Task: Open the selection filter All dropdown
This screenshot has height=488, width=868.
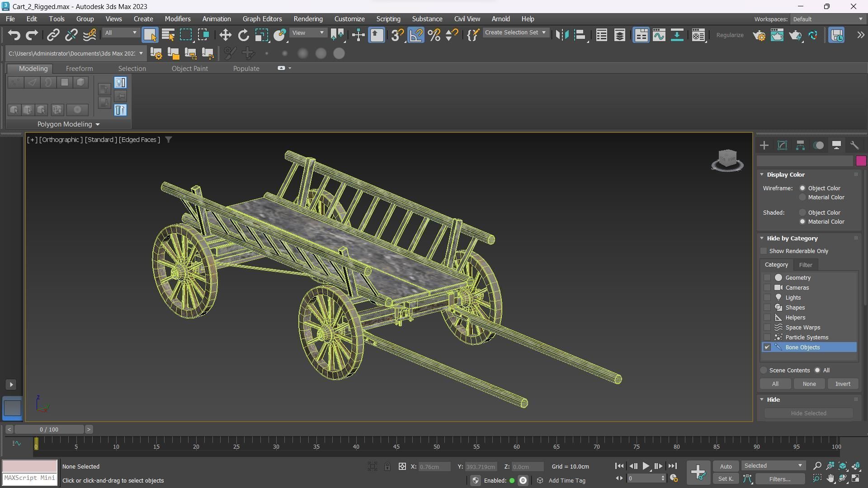Action: coord(120,33)
